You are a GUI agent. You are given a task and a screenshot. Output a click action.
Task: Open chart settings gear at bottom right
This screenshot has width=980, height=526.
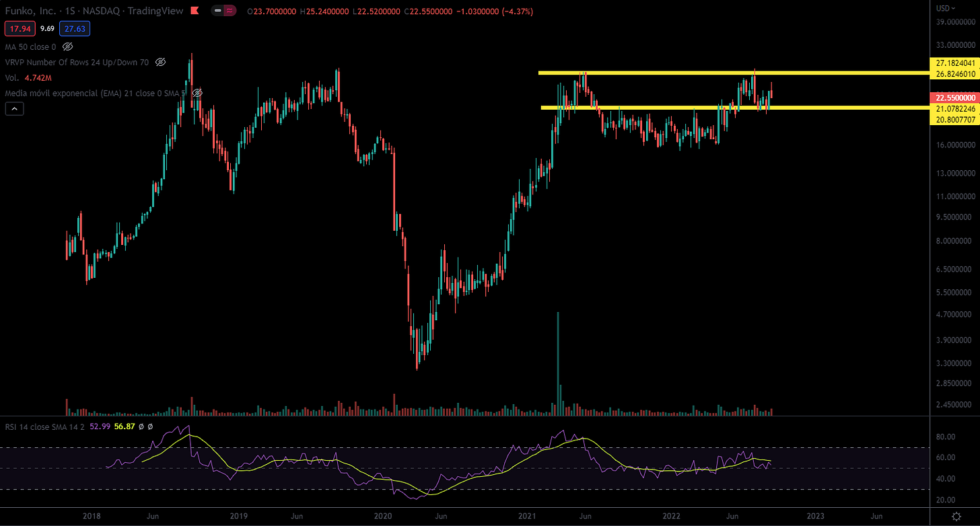[956, 515]
